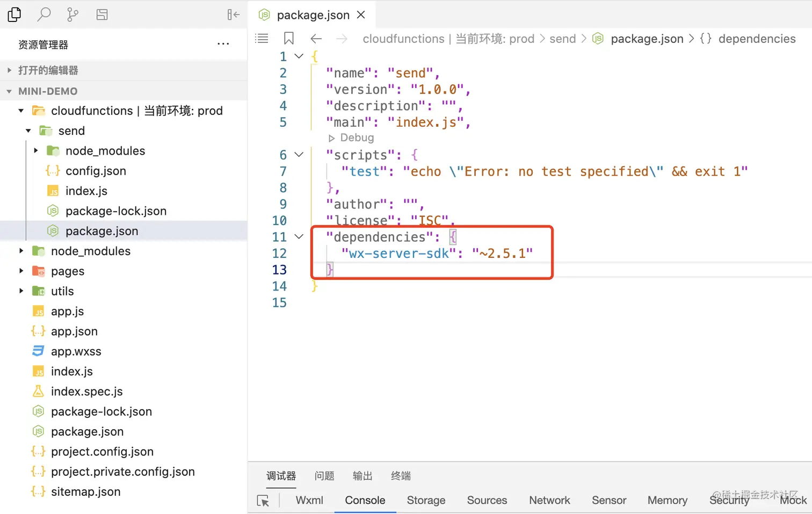
Task: Expand the root node_modules folder above pages
Action: (x=21, y=251)
